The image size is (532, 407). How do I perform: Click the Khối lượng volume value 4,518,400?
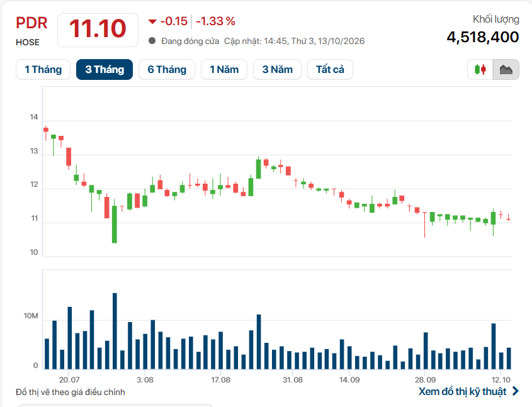point(482,37)
